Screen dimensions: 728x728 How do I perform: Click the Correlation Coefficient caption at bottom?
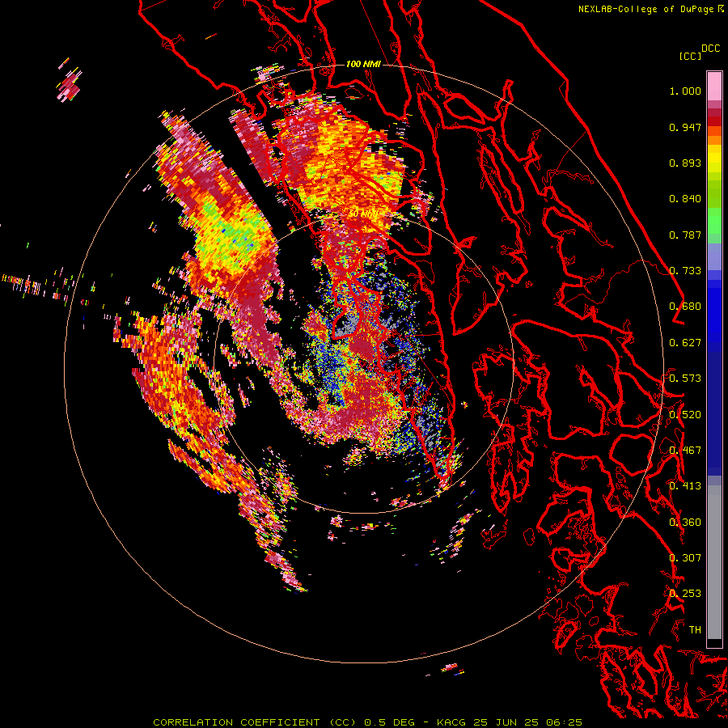coord(367,722)
